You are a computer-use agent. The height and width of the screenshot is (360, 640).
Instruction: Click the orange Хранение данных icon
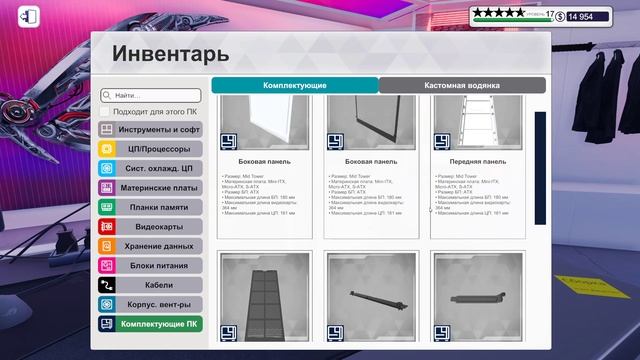click(x=107, y=246)
